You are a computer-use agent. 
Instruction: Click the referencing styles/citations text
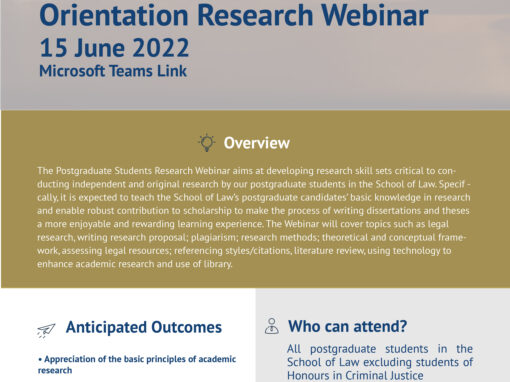coord(233,251)
